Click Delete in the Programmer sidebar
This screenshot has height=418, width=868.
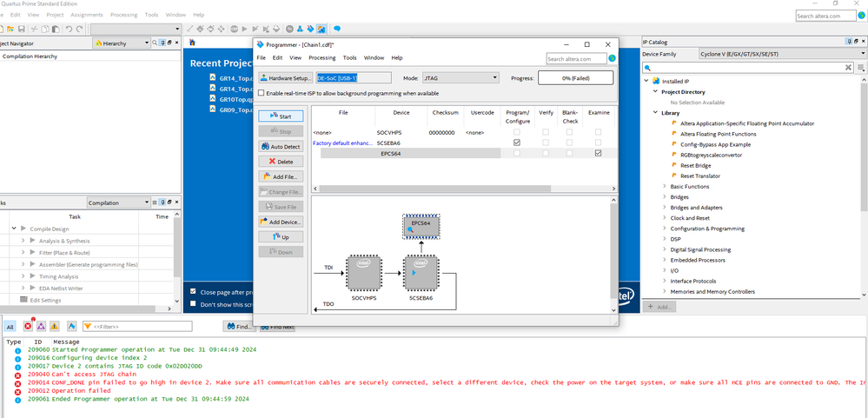point(281,162)
